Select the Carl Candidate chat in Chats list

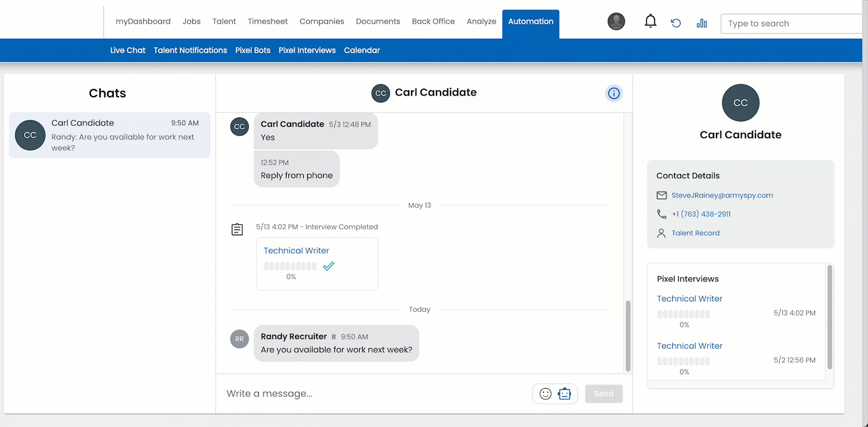click(x=110, y=135)
